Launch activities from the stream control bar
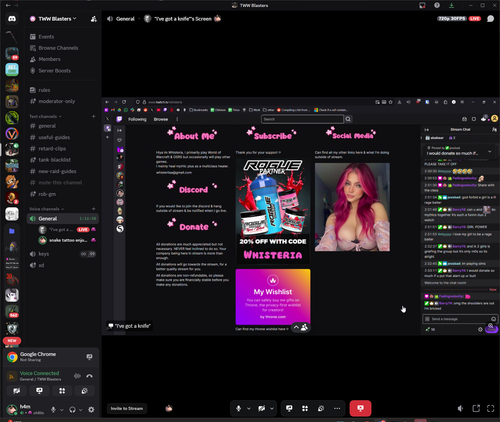 pyautogui.click(x=305, y=408)
